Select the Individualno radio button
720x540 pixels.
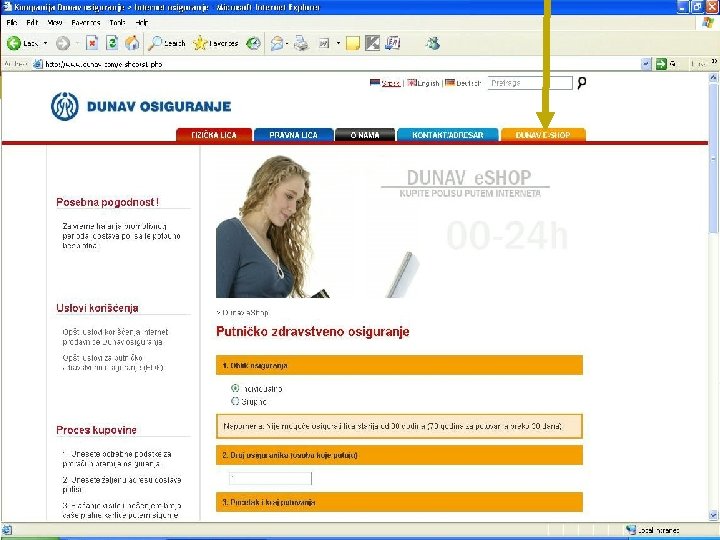235,388
